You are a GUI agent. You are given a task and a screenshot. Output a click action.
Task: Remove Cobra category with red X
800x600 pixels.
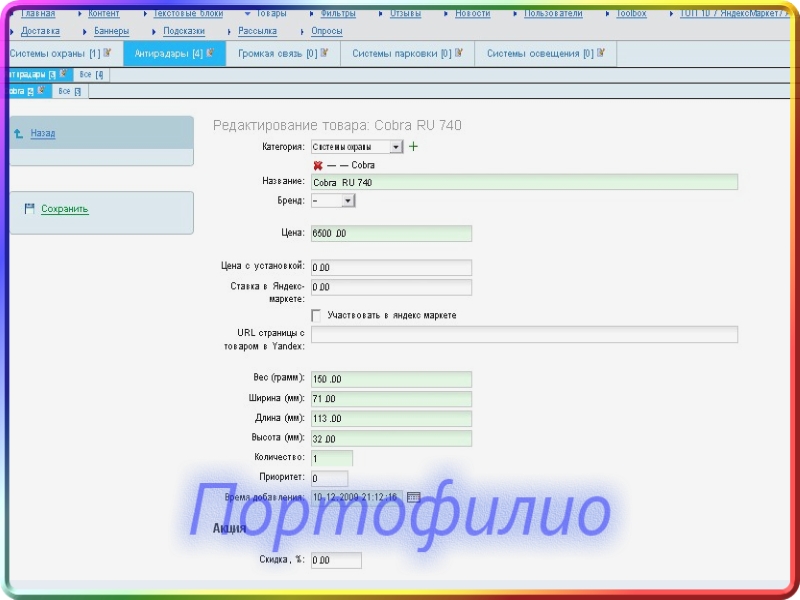click(x=318, y=165)
